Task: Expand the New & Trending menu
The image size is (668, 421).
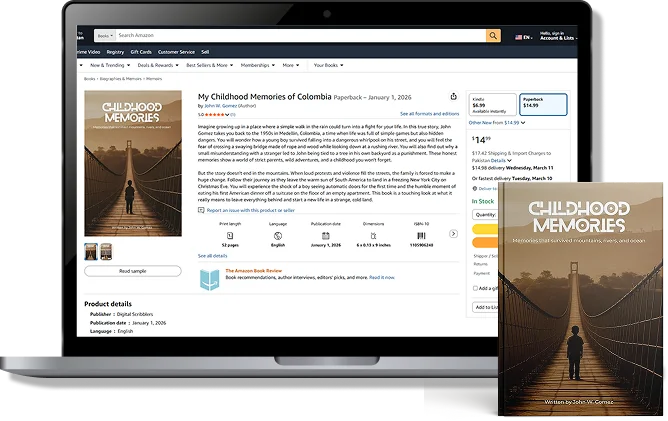Action: [110, 65]
